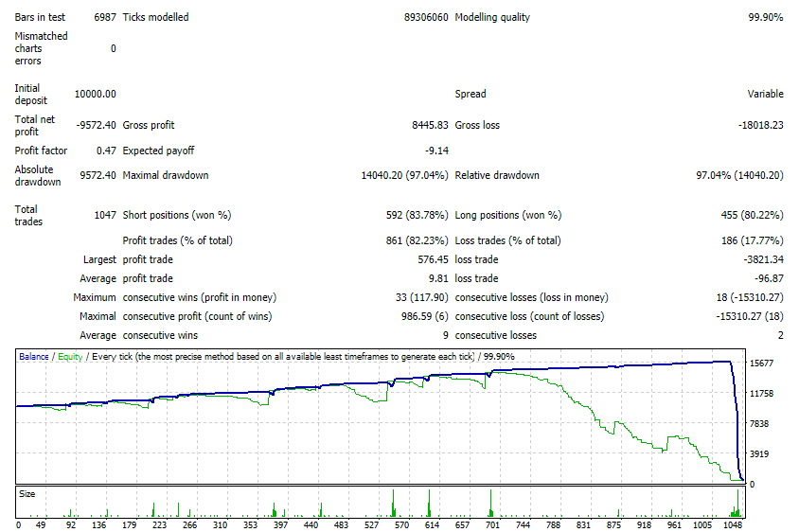Screen dimensions: 799x532
Task: Click the Spread value Variable
Action: pyautogui.click(x=765, y=94)
